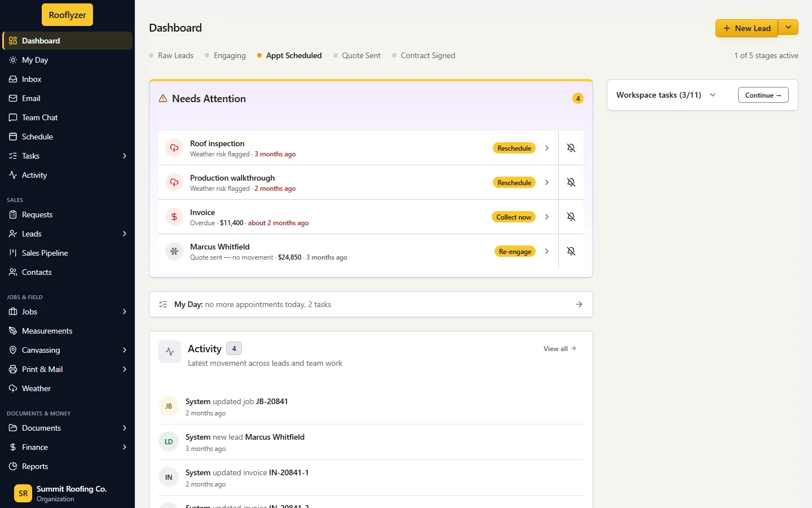Expand the Jobs sidebar submenu
This screenshot has width=812, height=508.
click(x=125, y=312)
